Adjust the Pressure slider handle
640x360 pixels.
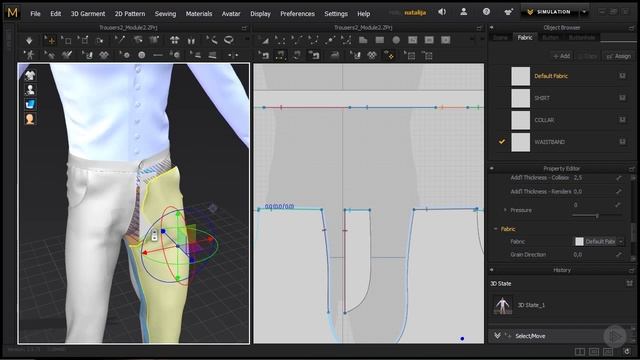click(x=597, y=215)
